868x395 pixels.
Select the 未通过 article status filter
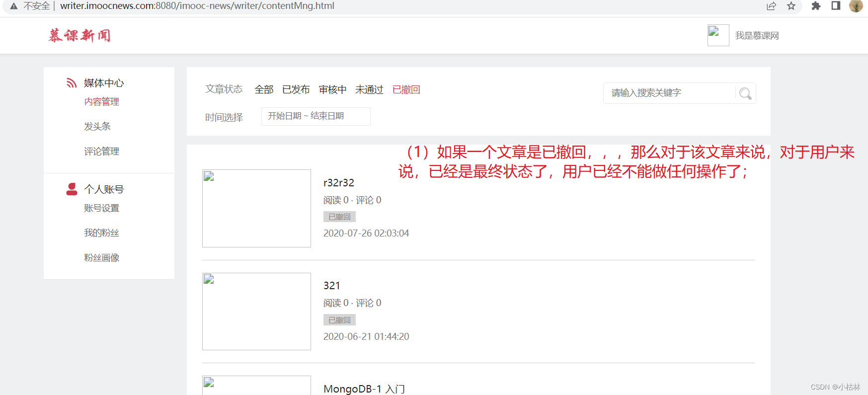click(369, 89)
